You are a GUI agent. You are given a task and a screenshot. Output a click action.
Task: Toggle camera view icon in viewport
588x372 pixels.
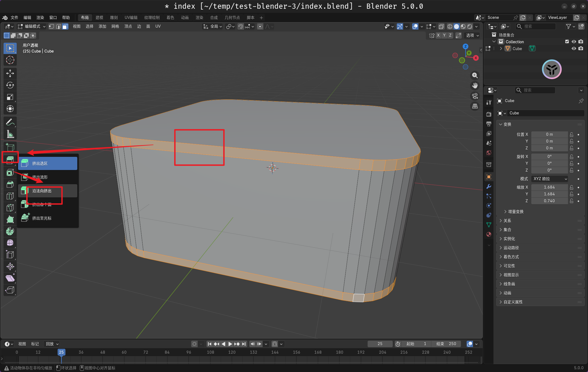tap(475, 96)
